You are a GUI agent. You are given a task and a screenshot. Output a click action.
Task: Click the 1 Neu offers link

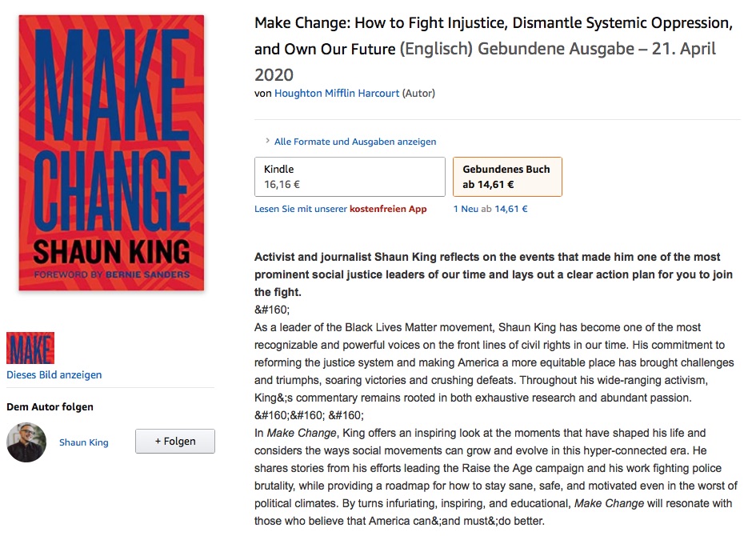[x=466, y=209]
